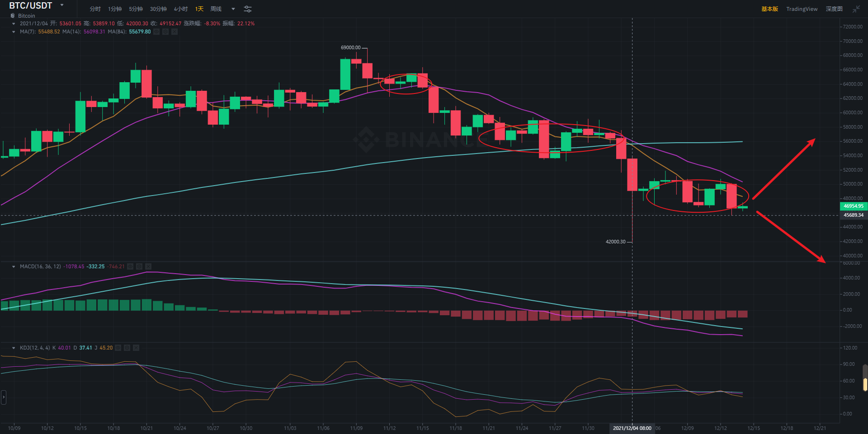Screen dimensions: 868x434
Task: Expand more time intervals dropdown after 周线
Action: 233,9
